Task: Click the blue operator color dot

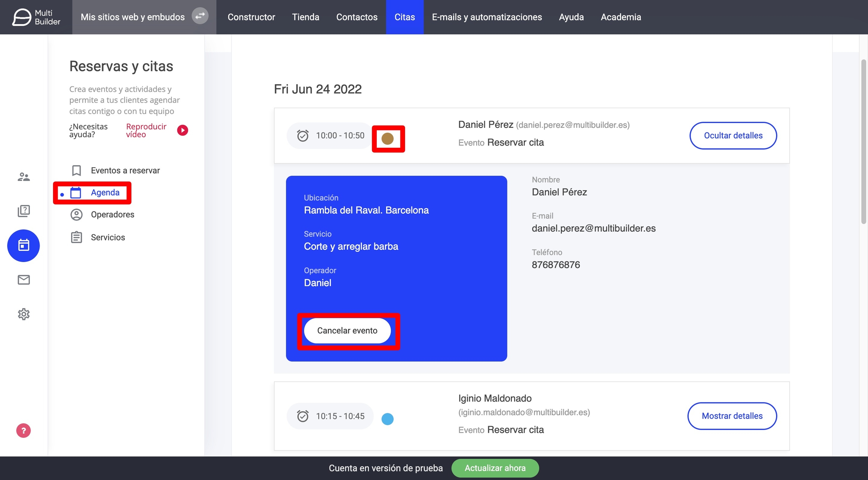Action: 388,419
